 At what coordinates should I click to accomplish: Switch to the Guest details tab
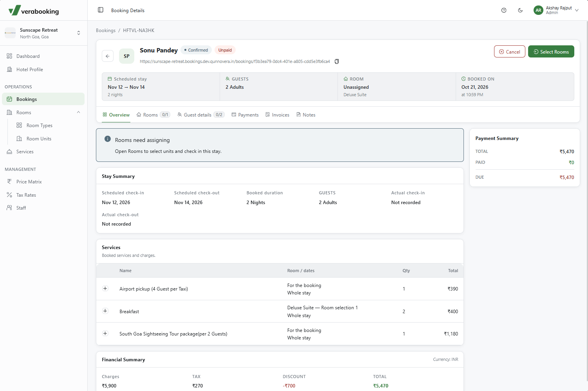coord(201,115)
